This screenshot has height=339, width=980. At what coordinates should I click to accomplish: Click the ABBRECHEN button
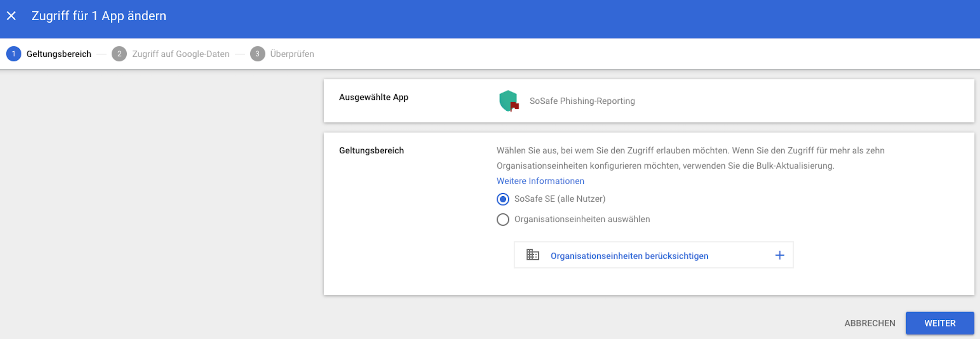(870, 323)
